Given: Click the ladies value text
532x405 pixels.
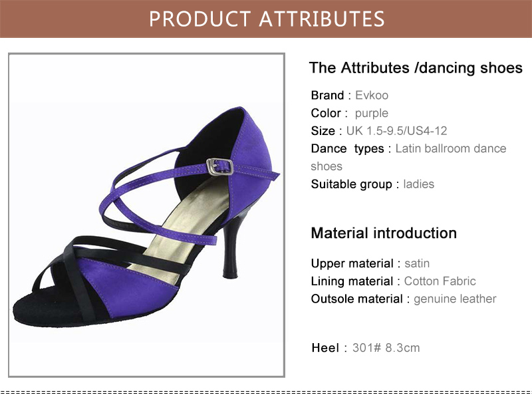Looking at the screenshot, I should point(419,184).
